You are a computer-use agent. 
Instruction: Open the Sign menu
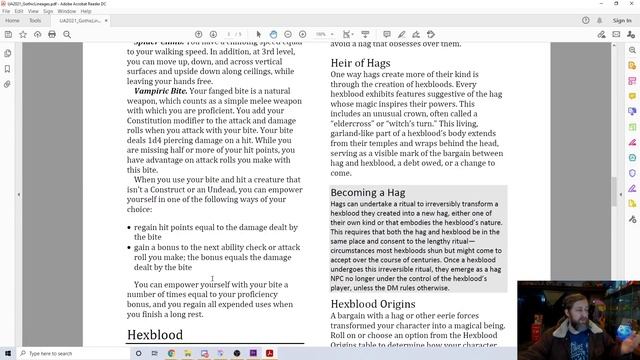point(48,11)
